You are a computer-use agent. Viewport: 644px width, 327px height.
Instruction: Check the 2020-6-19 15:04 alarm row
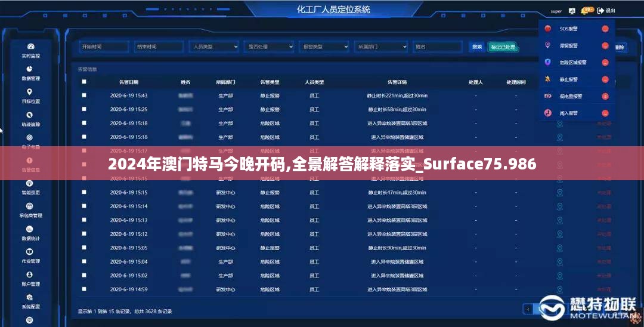click(x=84, y=261)
